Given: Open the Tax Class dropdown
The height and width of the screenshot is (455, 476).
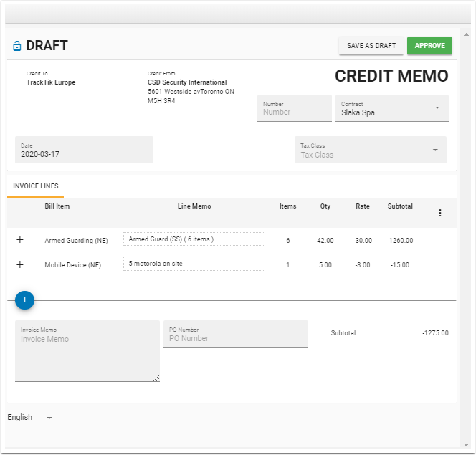Looking at the screenshot, I should pos(371,150).
